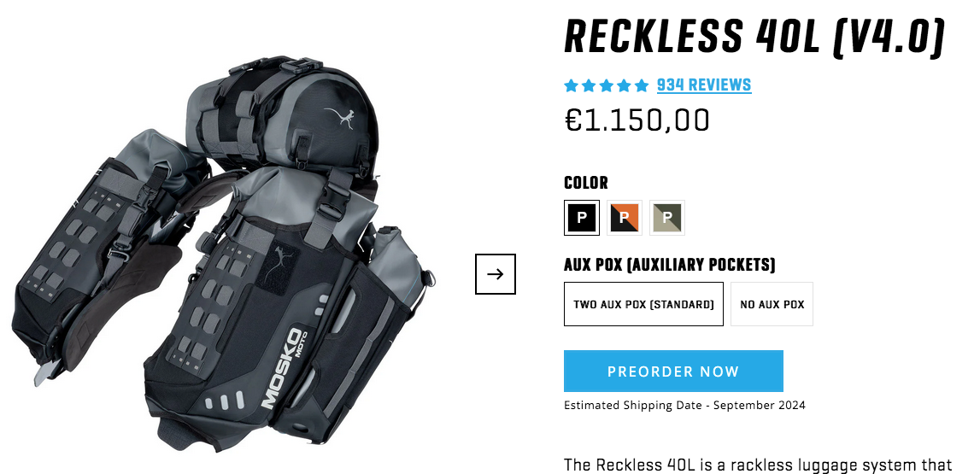Show the next product image with arrow
980x474 pixels.
pyautogui.click(x=495, y=273)
